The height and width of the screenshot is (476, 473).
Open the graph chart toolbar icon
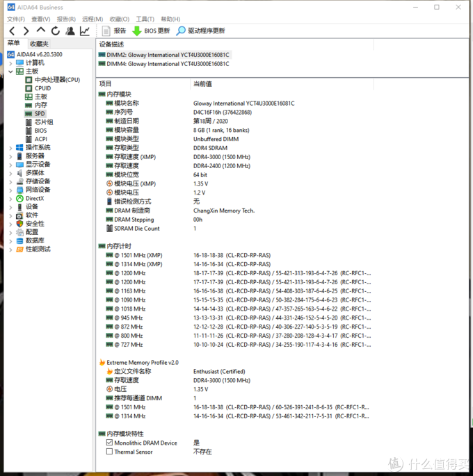coord(85,31)
